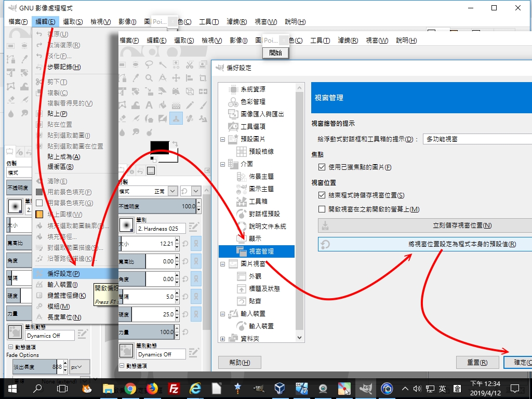The width and height of the screenshot is (532, 399).
Task: Click 立刻儲存視窗位置(N) button
Action: pyautogui.click(x=425, y=225)
